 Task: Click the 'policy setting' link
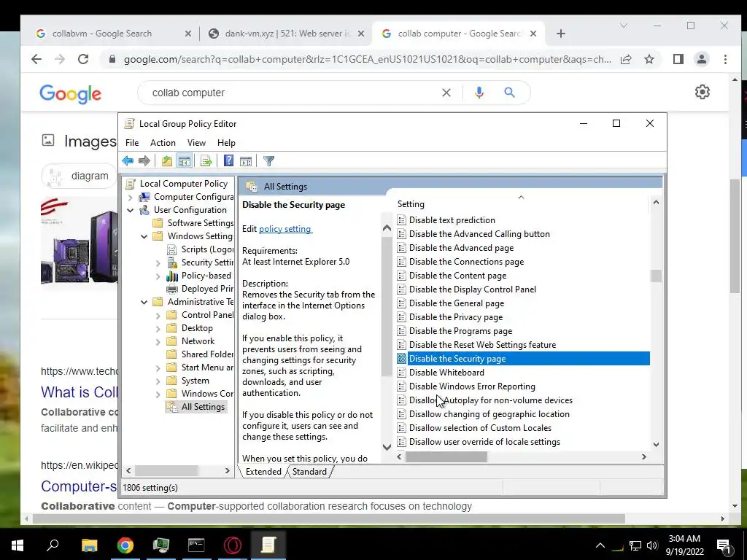(285, 228)
